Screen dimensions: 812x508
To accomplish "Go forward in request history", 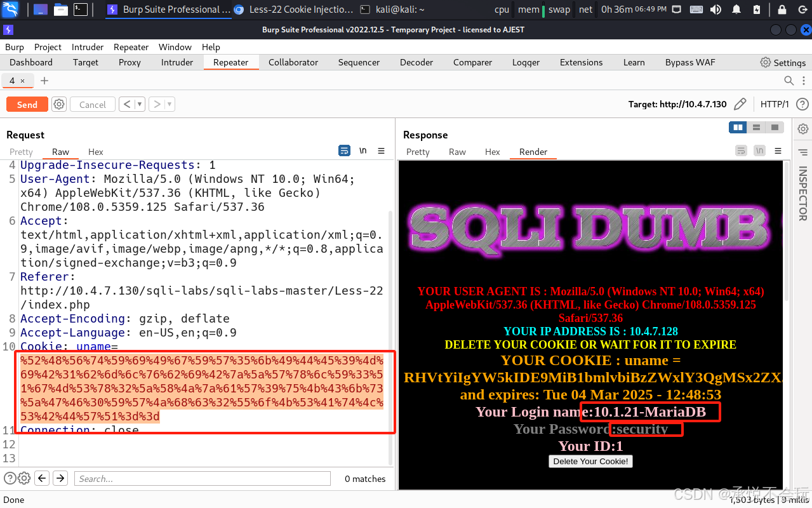I will click(156, 104).
